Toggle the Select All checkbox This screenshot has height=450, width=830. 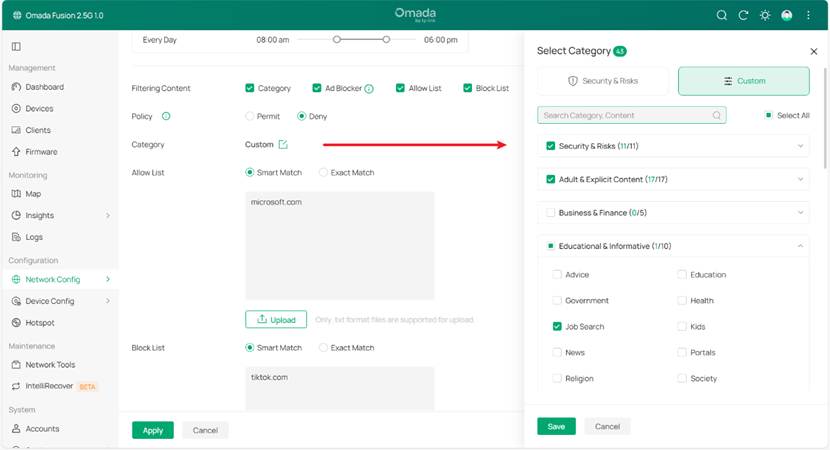point(769,115)
